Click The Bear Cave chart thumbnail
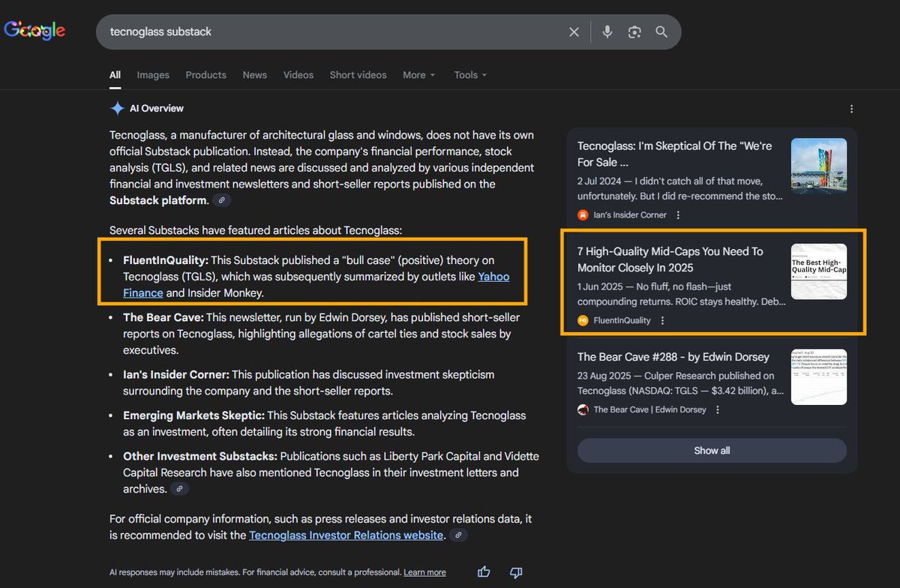 [x=819, y=377]
